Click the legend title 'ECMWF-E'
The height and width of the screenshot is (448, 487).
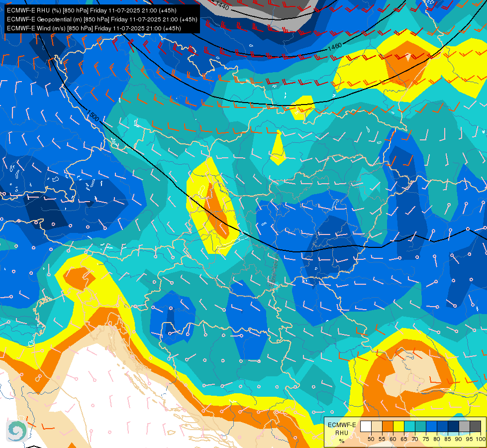(x=342, y=425)
